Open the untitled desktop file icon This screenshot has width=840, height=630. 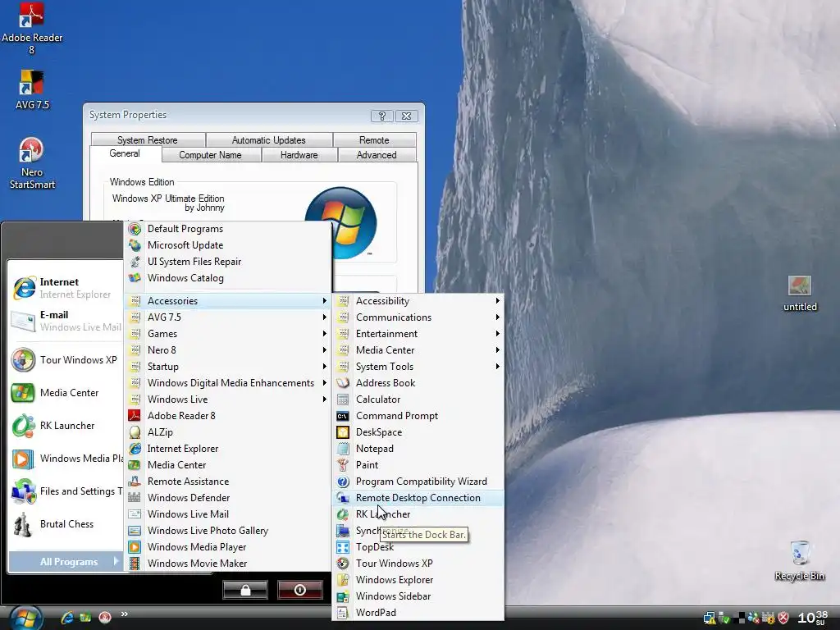click(x=799, y=293)
